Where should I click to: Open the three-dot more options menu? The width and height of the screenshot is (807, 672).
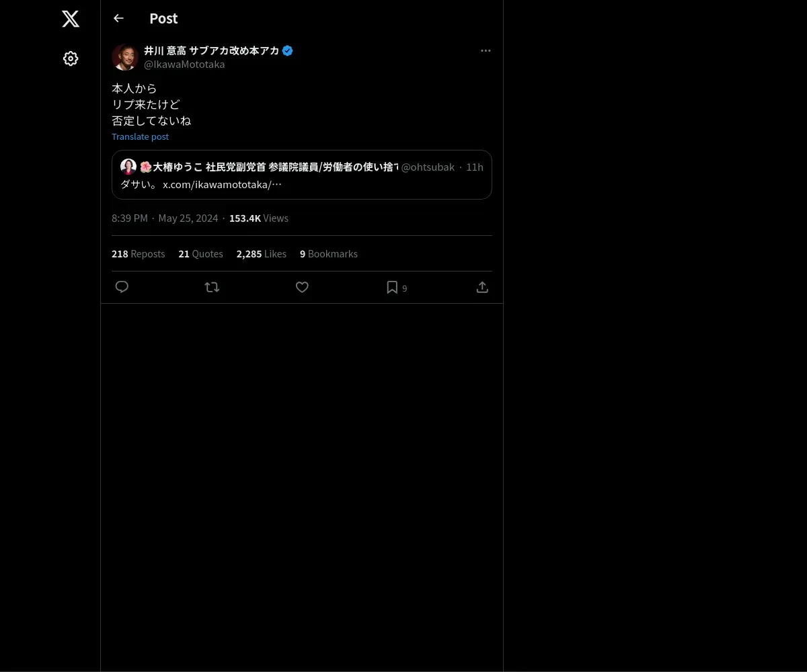point(486,50)
